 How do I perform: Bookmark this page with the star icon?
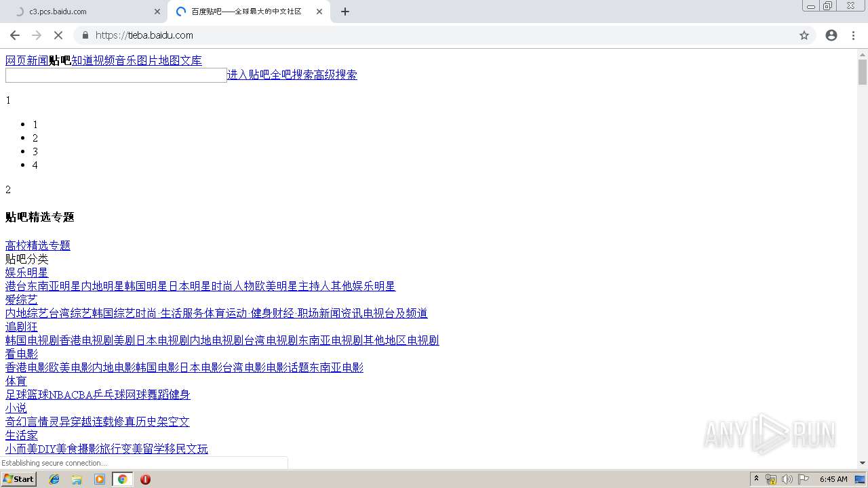(x=804, y=35)
